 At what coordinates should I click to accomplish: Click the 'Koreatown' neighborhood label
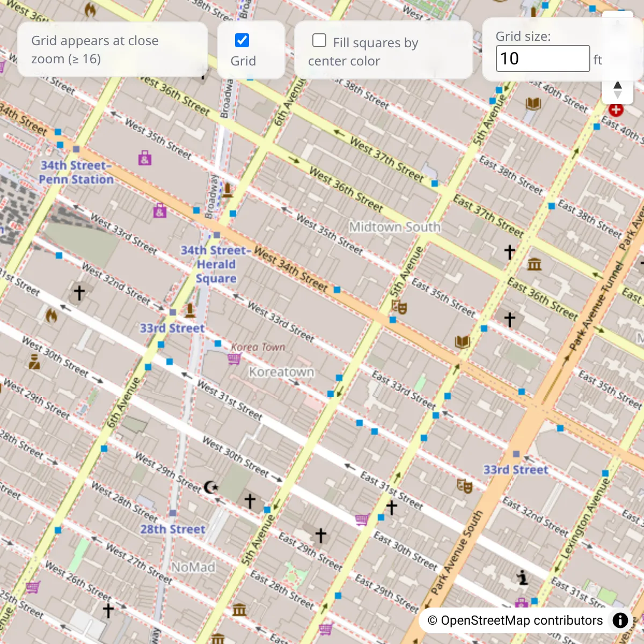[281, 372]
